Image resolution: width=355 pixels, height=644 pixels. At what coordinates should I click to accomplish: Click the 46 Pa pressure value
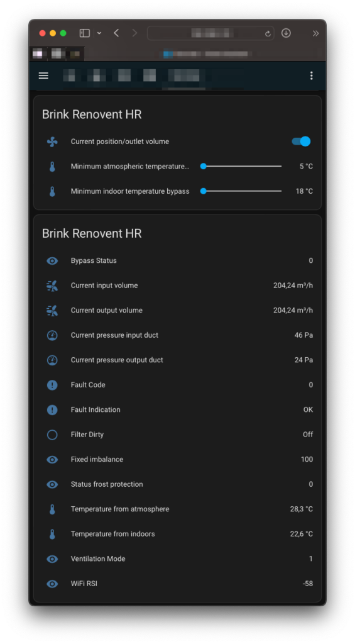(303, 336)
